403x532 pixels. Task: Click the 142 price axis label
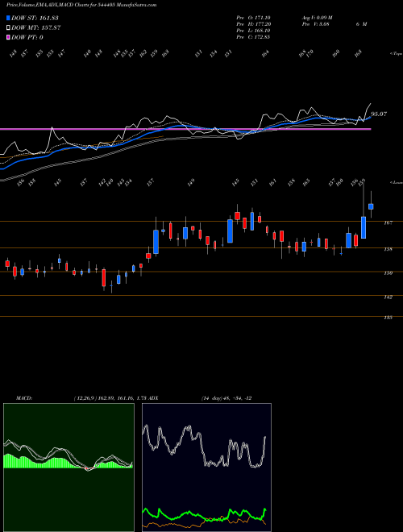388,297
